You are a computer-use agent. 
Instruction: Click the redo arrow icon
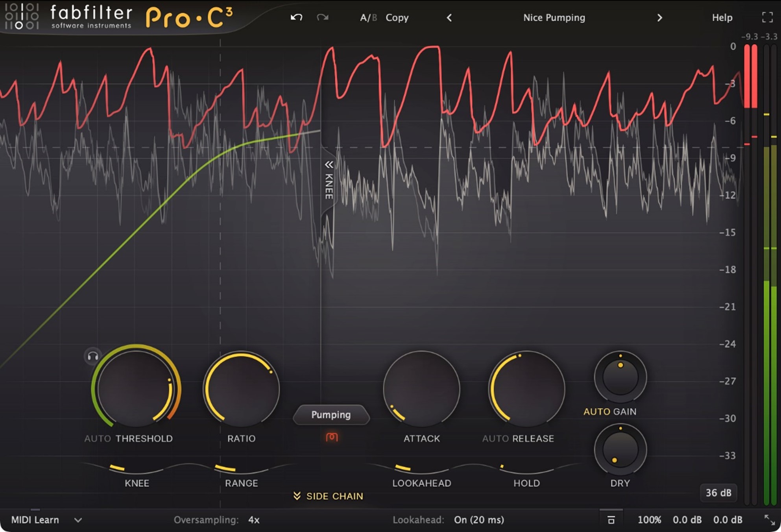click(x=322, y=17)
